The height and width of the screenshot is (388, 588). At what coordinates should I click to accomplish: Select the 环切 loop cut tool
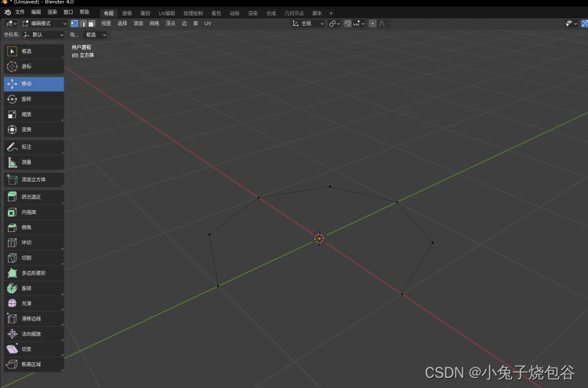34,242
